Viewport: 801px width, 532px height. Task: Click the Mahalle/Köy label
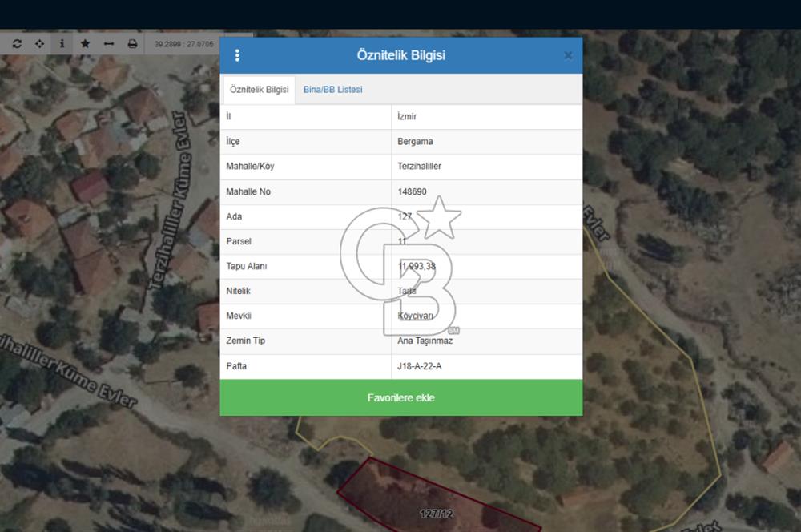tap(250, 166)
